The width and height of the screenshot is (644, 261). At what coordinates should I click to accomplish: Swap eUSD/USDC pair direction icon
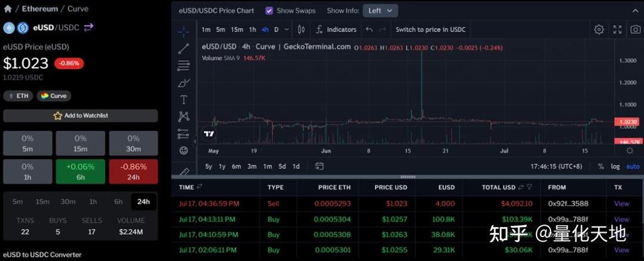click(89, 28)
